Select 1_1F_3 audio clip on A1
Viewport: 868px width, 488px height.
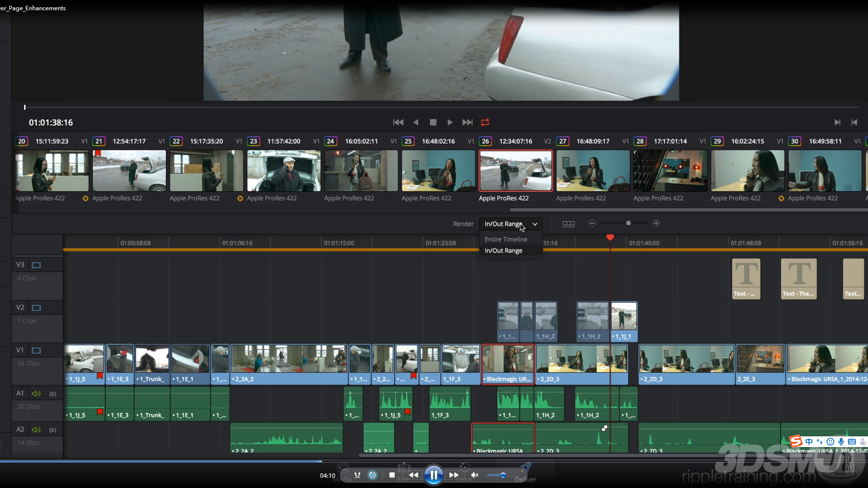point(450,404)
